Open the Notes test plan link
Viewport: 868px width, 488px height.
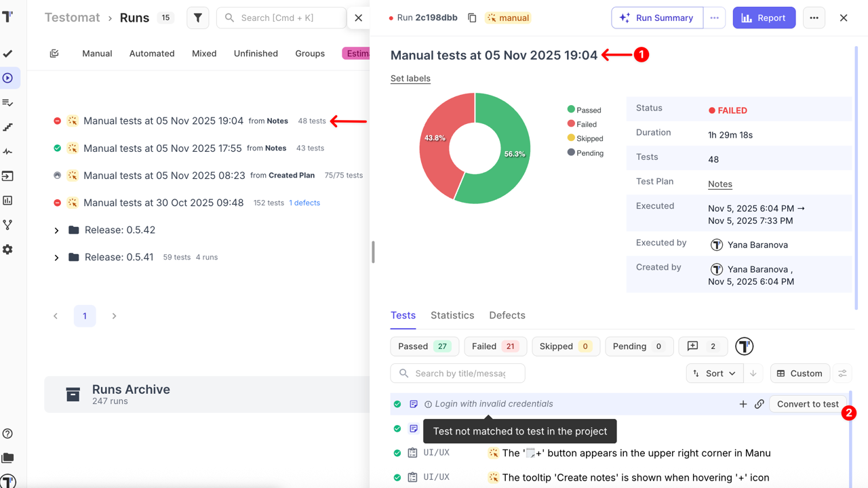719,184
